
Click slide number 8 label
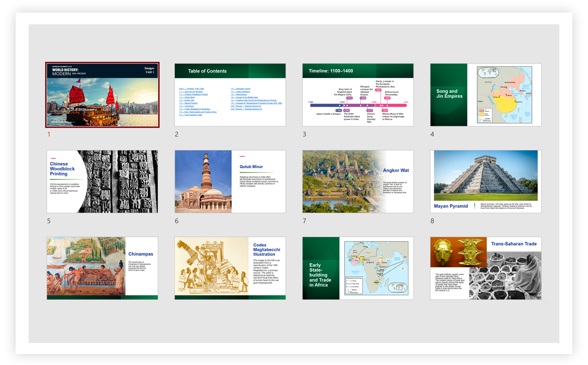pyautogui.click(x=432, y=221)
